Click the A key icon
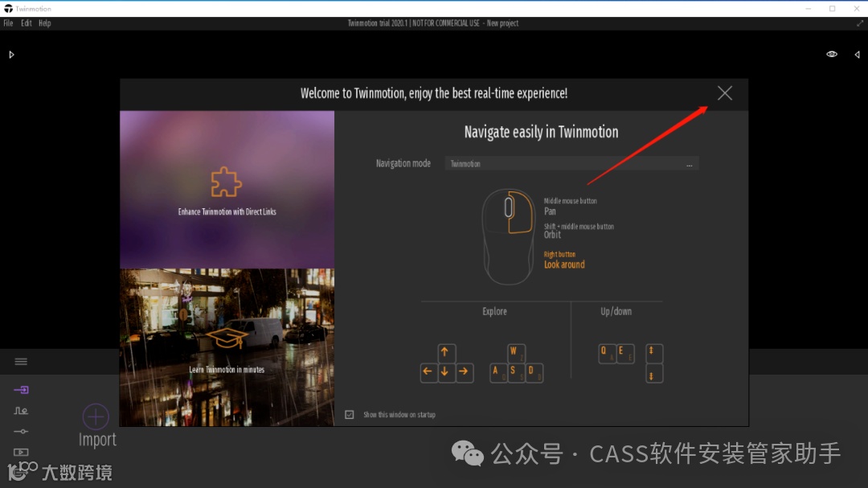 [498, 372]
